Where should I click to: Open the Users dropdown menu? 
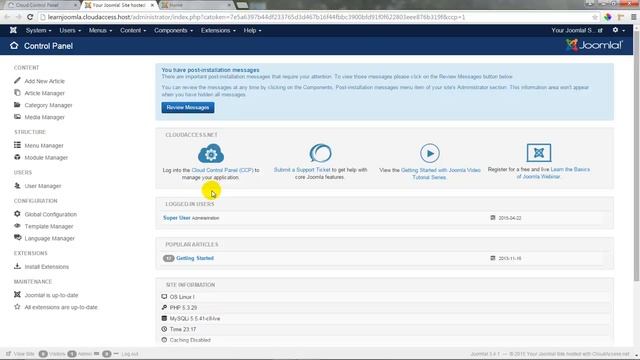(x=70, y=30)
